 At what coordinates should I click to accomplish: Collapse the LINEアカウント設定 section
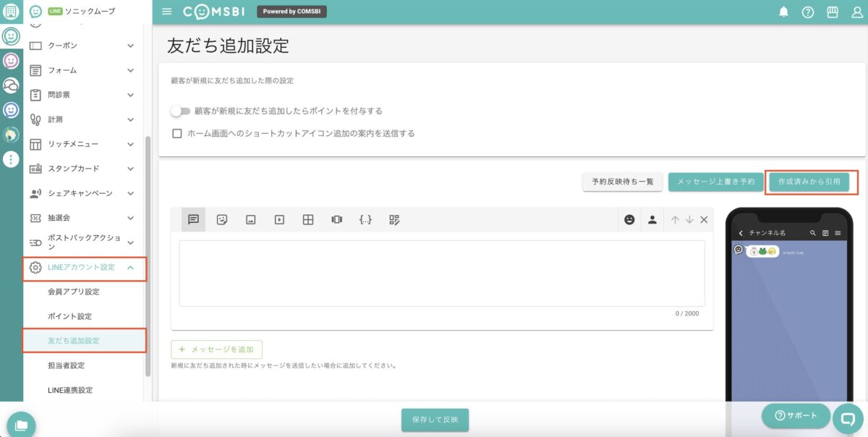click(x=130, y=268)
